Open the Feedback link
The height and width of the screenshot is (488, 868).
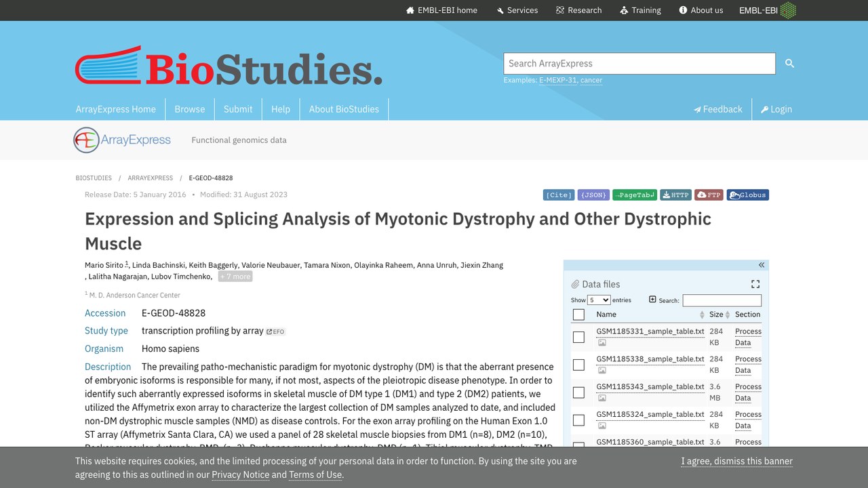click(718, 109)
